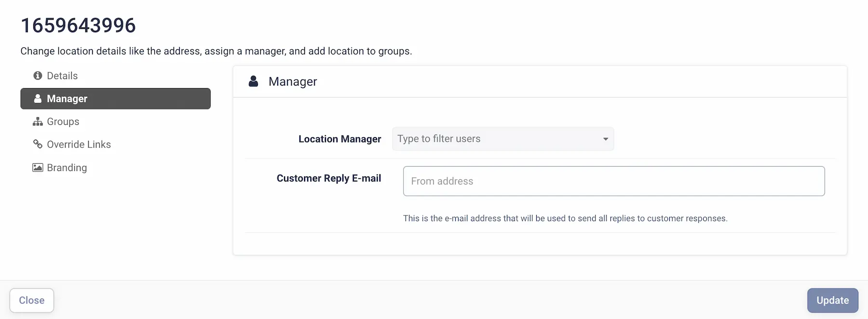The height and width of the screenshot is (319, 868).
Task: Click the Details info icon
Action: pos(38,76)
